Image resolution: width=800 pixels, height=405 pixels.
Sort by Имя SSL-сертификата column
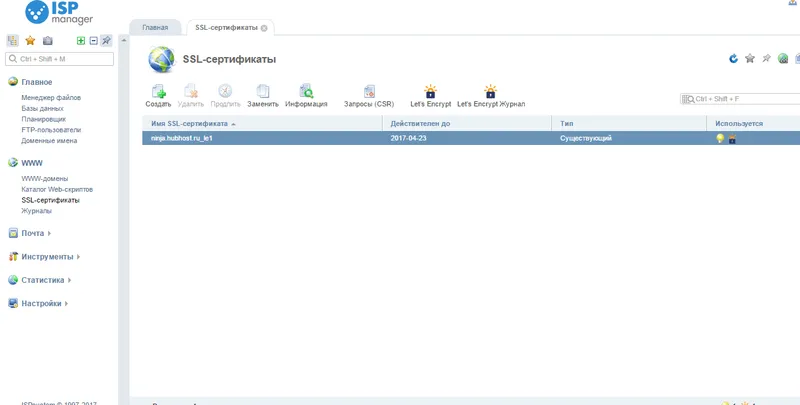click(262, 123)
